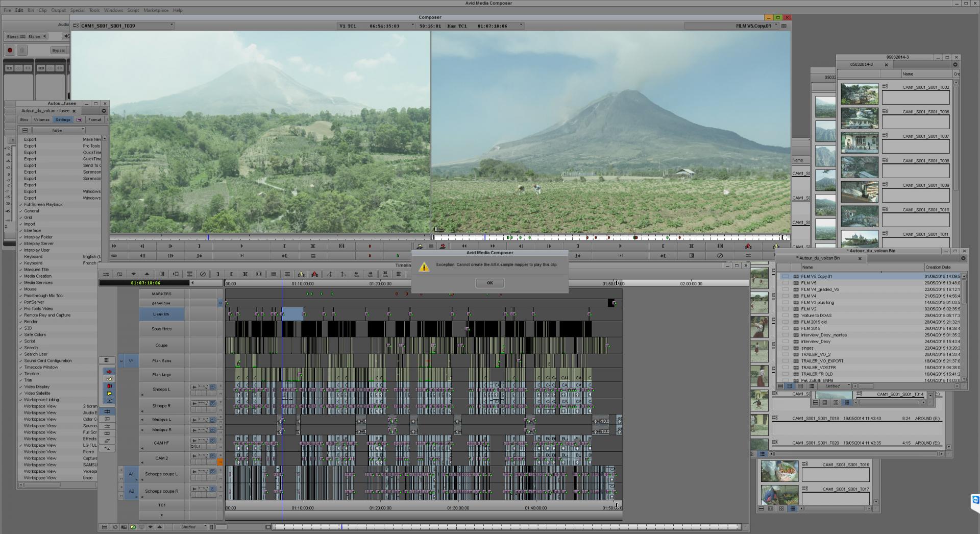Viewport: 980px width, 534px height.
Task: Click the red record button in Audio tool
Action: [10, 50]
